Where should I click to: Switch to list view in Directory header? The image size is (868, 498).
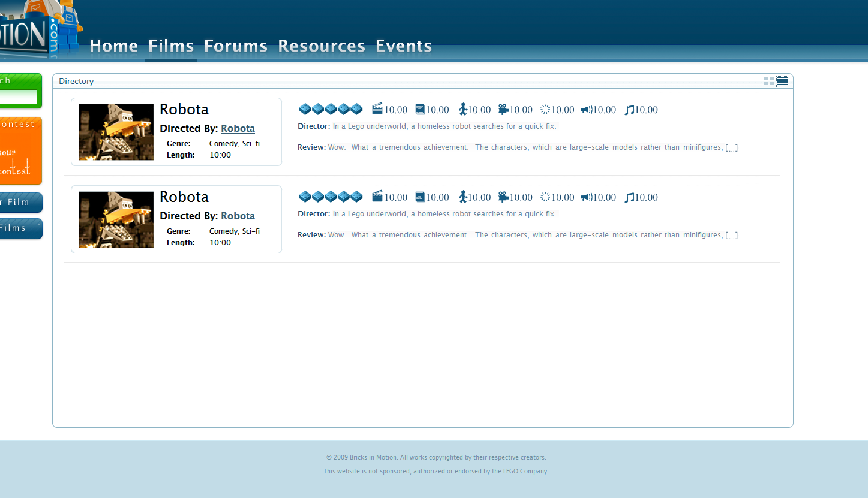782,81
